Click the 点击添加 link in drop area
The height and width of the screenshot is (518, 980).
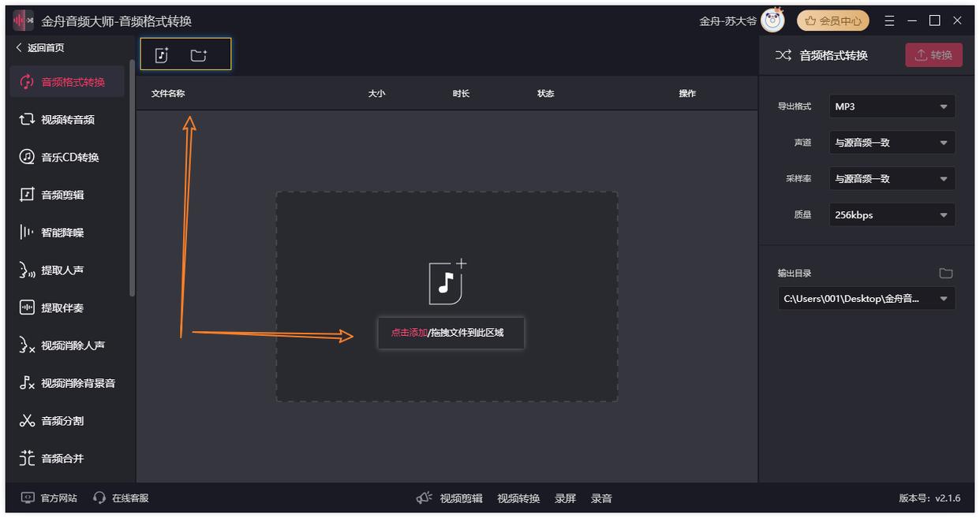coord(409,333)
